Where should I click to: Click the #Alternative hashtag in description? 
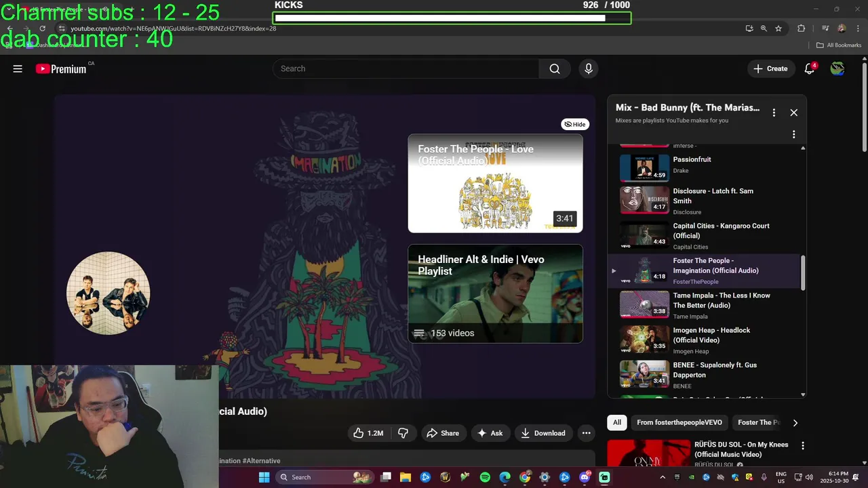point(261,461)
